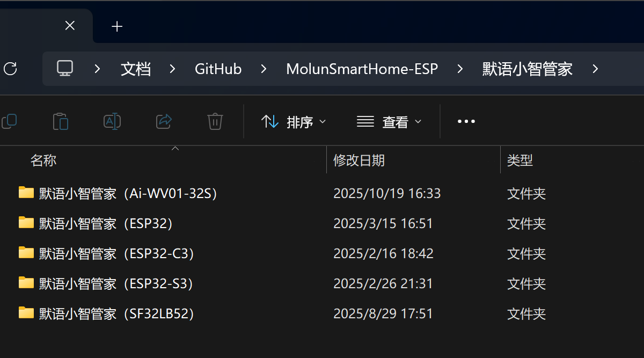The width and height of the screenshot is (644, 358).
Task: Click the rename icon in toolbar
Action: [x=112, y=122]
